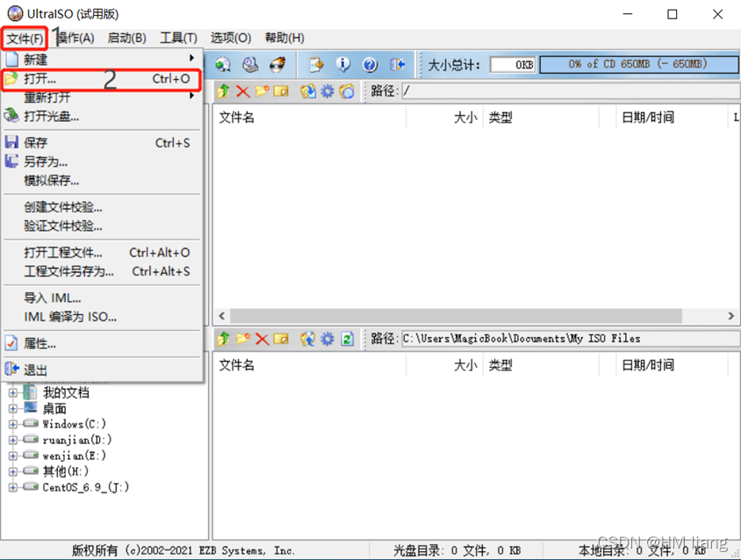Image resolution: width=741 pixels, height=560 pixels.
Task: Open the 文件(F) menu
Action: point(25,39)
